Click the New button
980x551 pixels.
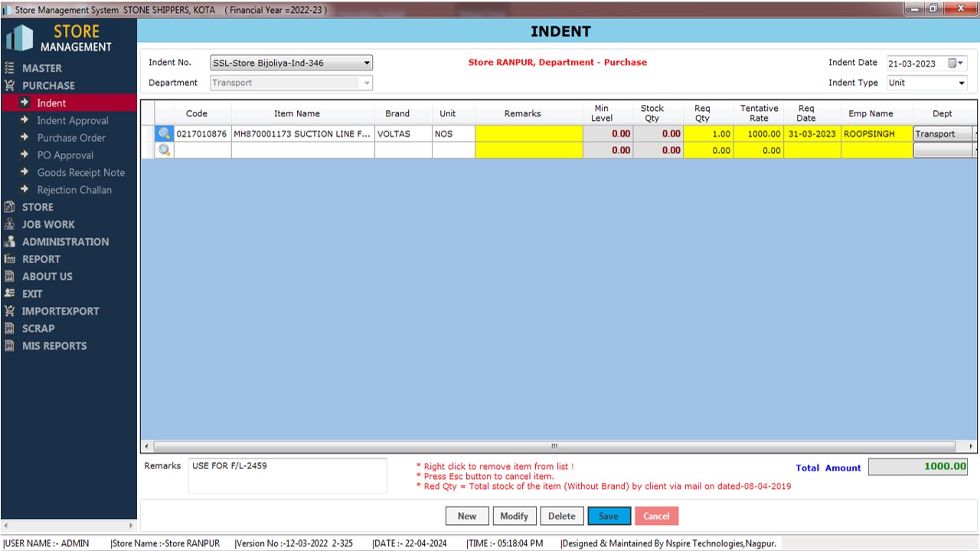467,516
